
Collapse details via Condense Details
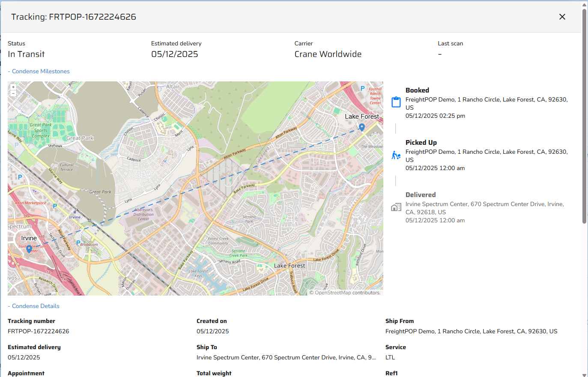[36, 306]
